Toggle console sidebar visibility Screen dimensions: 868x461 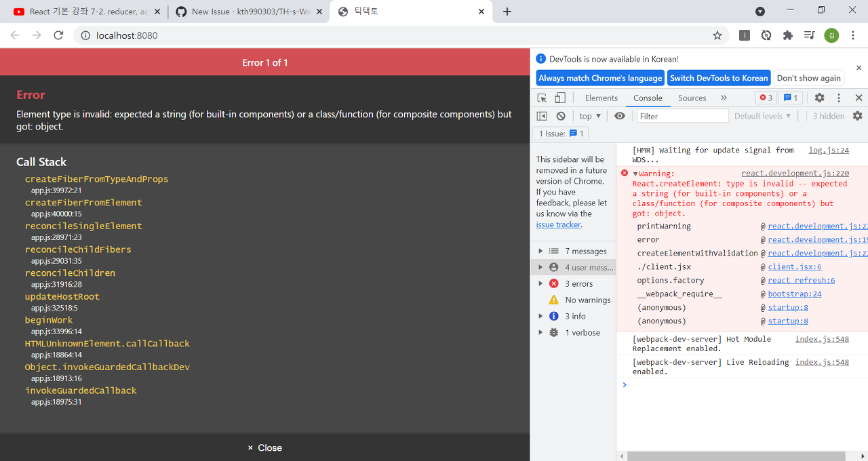click(x=542, y=116)
